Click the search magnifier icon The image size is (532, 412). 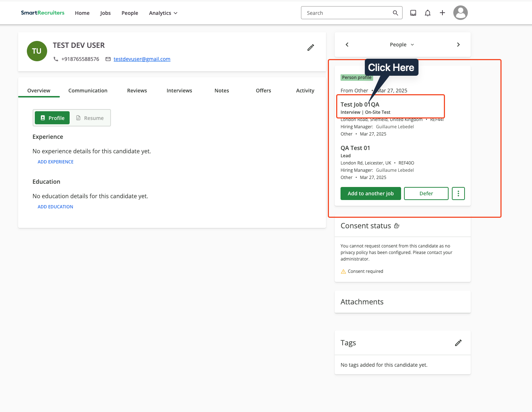coord(395,12)
